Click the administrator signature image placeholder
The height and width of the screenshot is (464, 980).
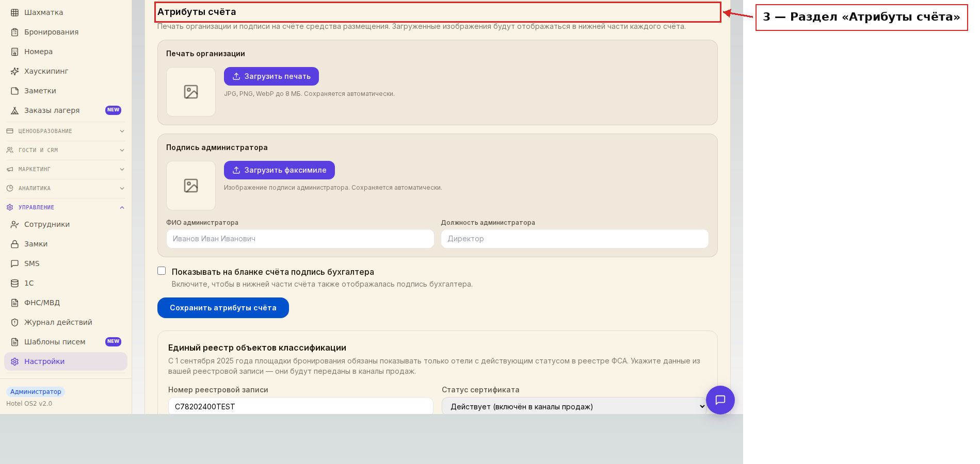[191, 186]
